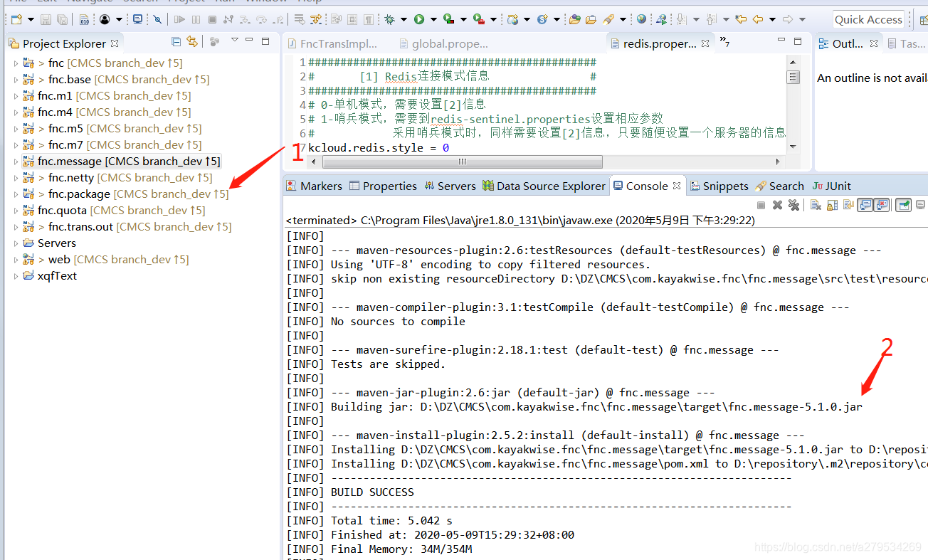
Task: Expand the web project node
Action: point(16,260)
